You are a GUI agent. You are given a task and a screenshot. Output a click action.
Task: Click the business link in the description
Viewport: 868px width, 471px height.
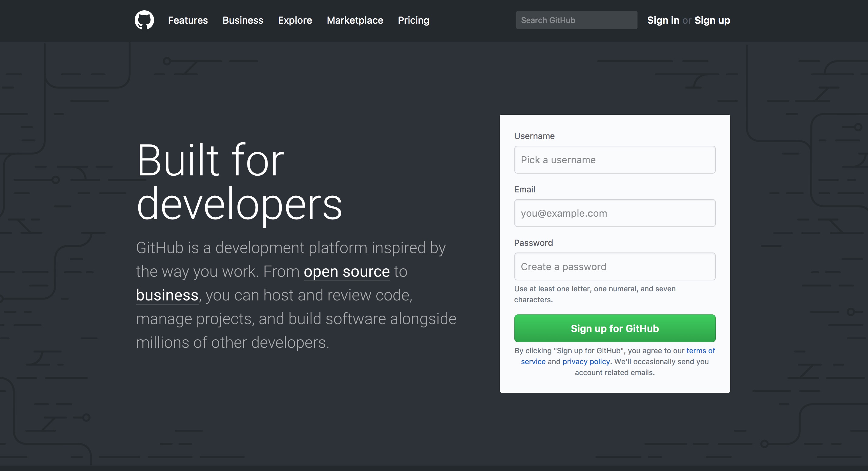point(167,295)
